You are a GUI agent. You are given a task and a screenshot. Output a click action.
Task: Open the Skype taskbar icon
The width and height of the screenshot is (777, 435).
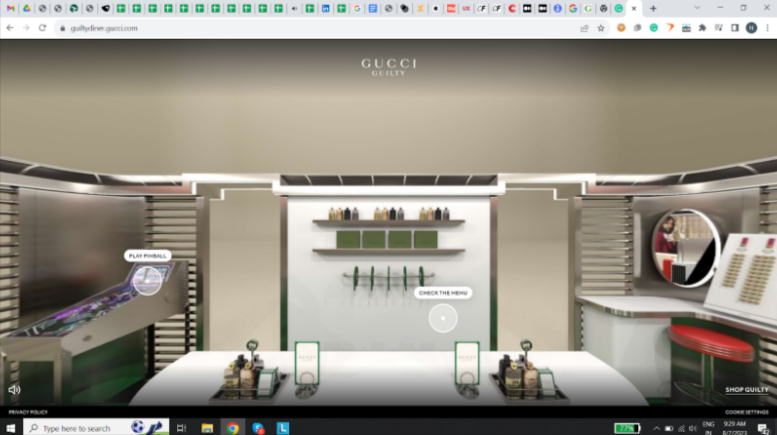(258, 428)
